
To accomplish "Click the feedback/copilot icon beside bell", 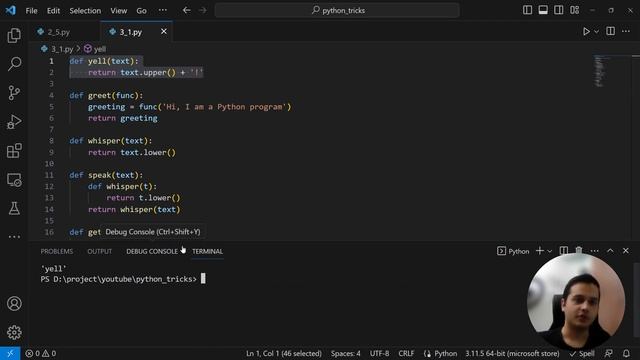I will (609, 353).
